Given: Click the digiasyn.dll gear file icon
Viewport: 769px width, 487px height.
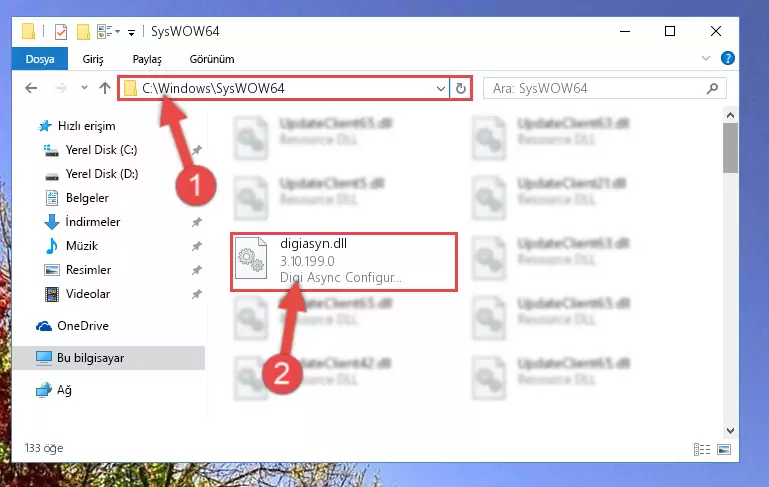Looking at the screenshot, I should 251,258.
